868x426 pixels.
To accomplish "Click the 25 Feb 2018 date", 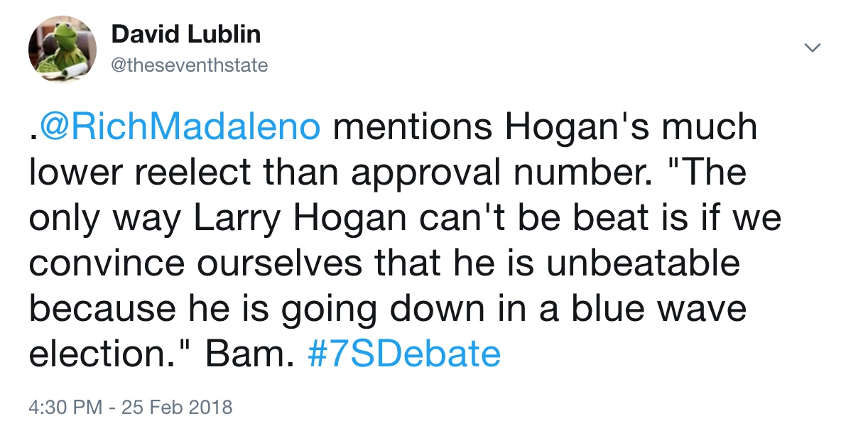I will 177,408.
